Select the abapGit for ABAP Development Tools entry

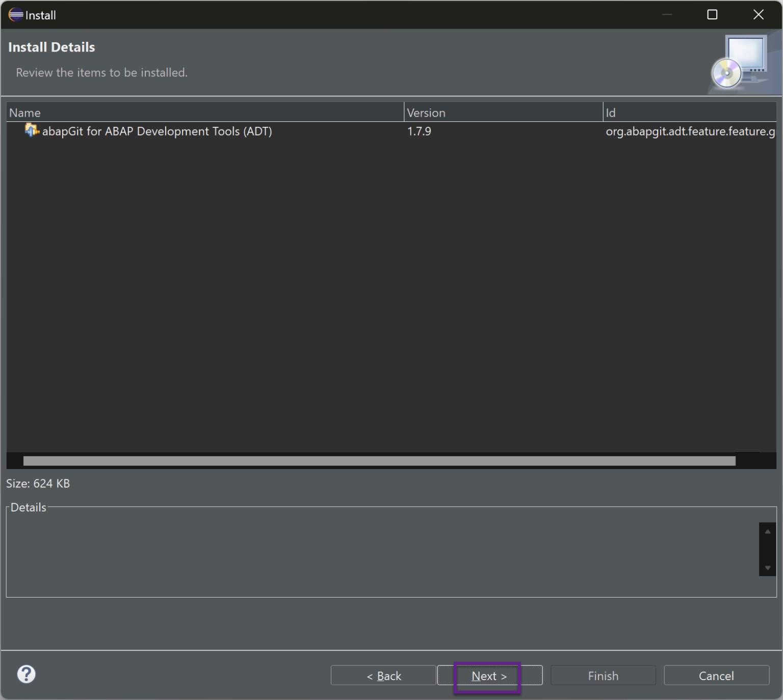pyautogui.click(x=156, y=131)
